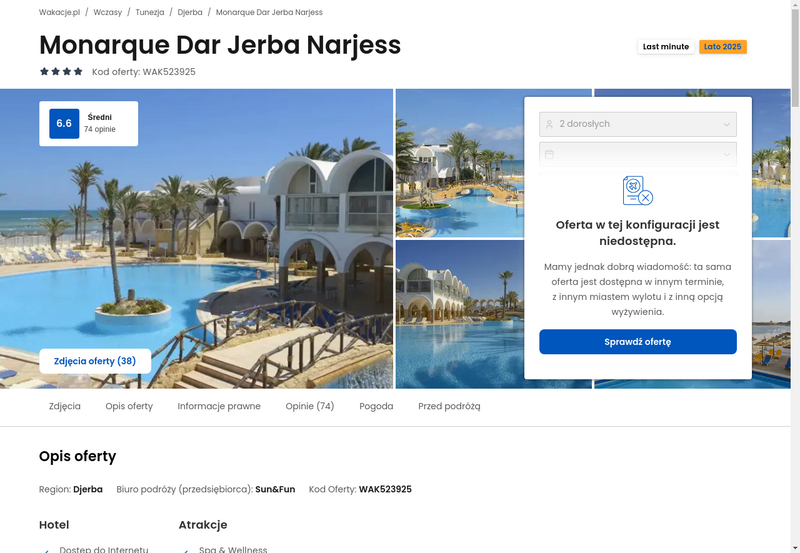Click the main hotel pool photo
800x553 pixels.
click(x=196, y=239)
